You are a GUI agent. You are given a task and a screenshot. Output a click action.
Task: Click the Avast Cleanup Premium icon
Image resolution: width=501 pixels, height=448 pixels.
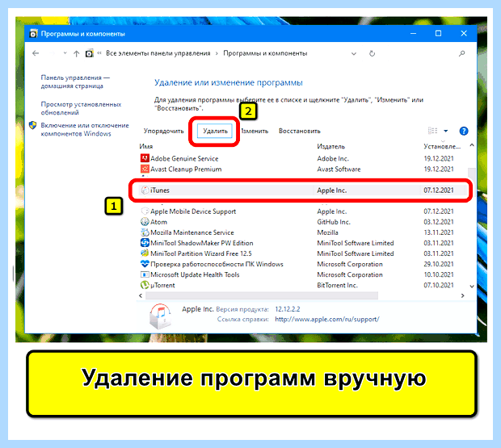pyautogui.click(x=145, y=169)
